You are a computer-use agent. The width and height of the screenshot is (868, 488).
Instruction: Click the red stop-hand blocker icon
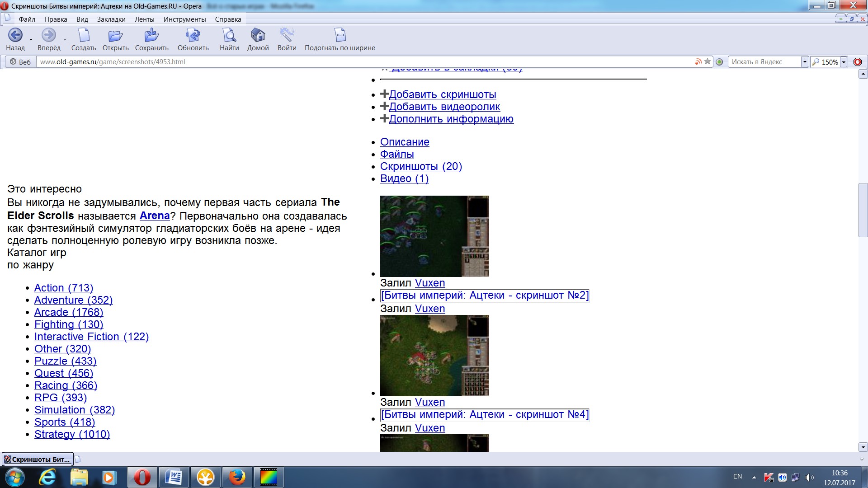coord(858,62)
